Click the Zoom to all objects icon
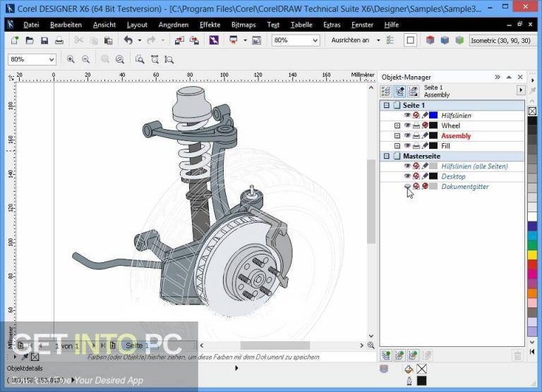The height and width of the screenshot is (392, 542). click(x=119, y=59)
